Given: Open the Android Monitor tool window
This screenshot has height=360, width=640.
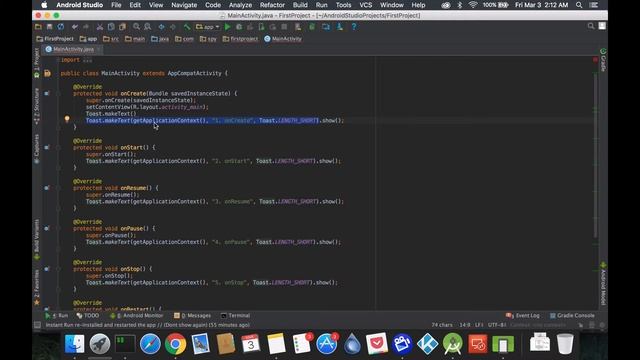Looking at the screenshot, I should coord(137,316).
